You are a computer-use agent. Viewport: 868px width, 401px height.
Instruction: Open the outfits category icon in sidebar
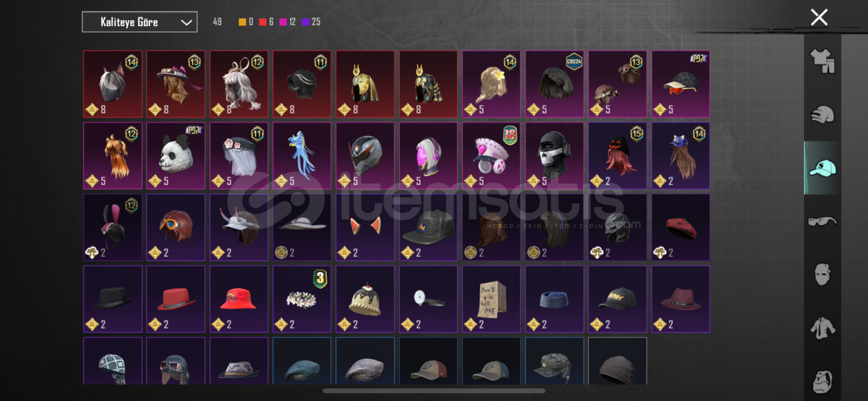[x=822, y=61]
